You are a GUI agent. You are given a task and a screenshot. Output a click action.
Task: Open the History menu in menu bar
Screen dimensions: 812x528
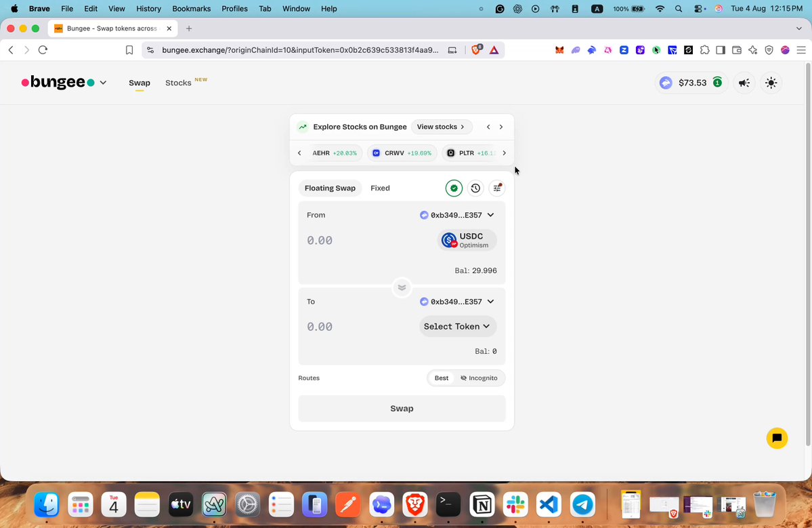[x=148, y=9]
